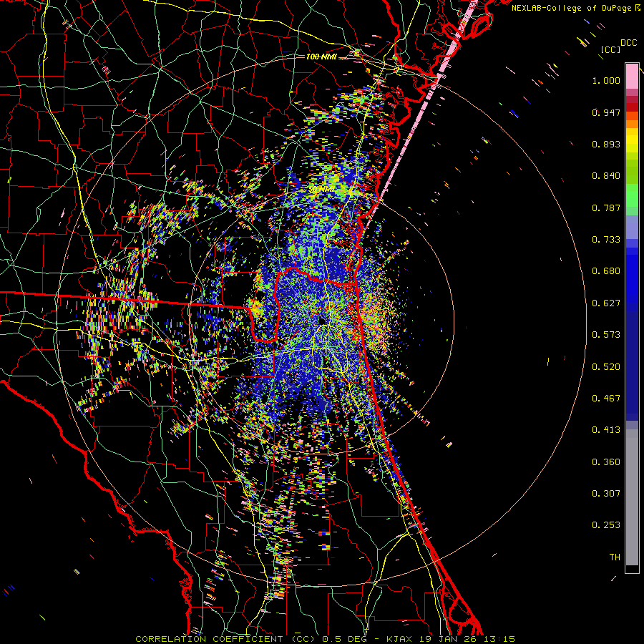644x644 pixels.
Task: Click the pink segment of the color bar
Action: click(x=632, y=77)
